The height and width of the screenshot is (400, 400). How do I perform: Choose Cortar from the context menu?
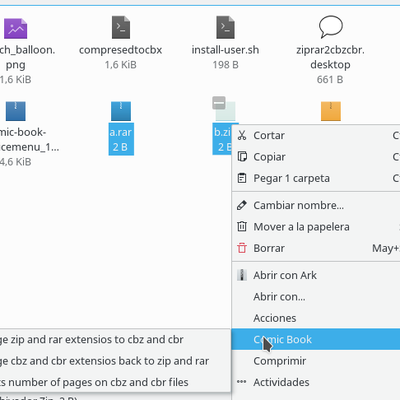(316, 135)
